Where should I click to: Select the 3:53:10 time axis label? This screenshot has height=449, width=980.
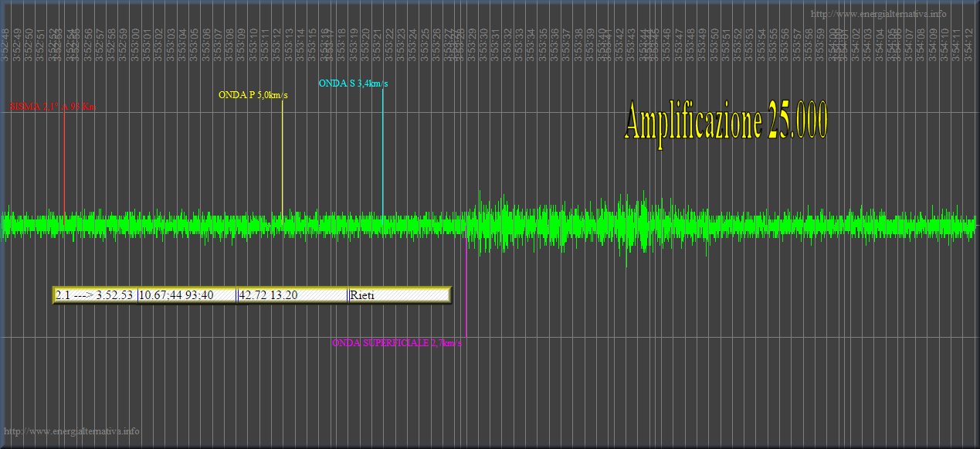(x=253, y=44)
